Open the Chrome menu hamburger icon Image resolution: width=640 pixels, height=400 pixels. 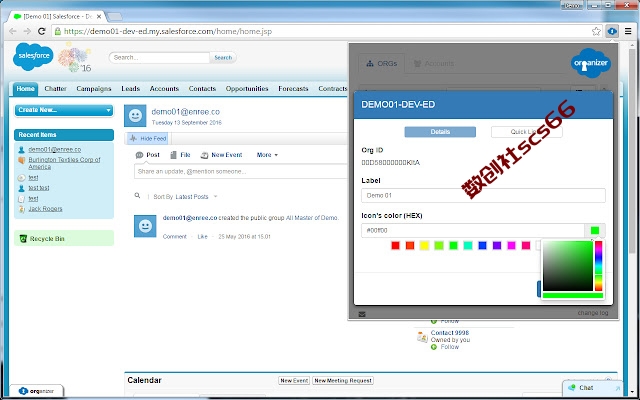tap(628, 31)
